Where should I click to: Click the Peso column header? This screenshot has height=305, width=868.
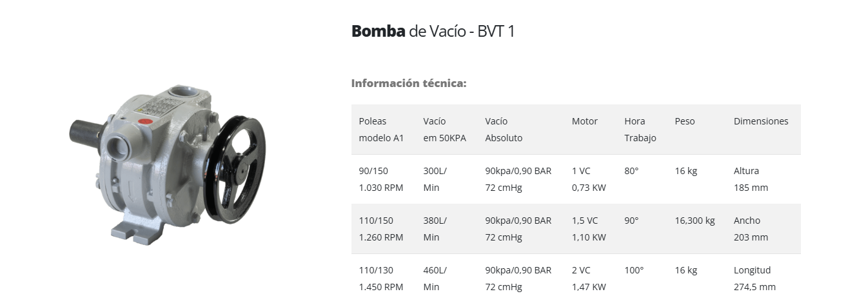coord(685,121)
